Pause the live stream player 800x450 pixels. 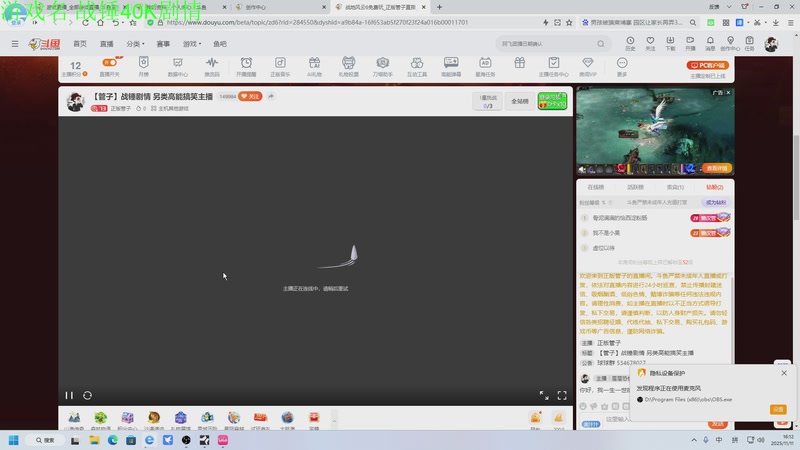[69, 395]
